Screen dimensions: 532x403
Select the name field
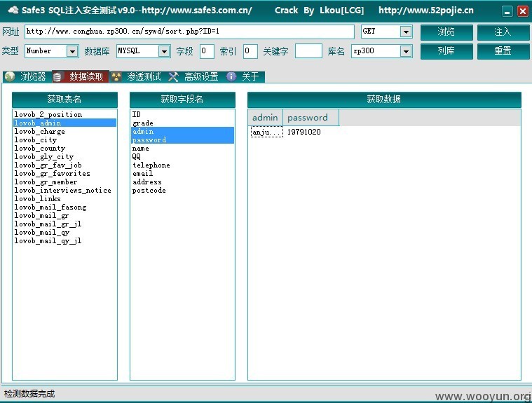click(x=182, y=149)
